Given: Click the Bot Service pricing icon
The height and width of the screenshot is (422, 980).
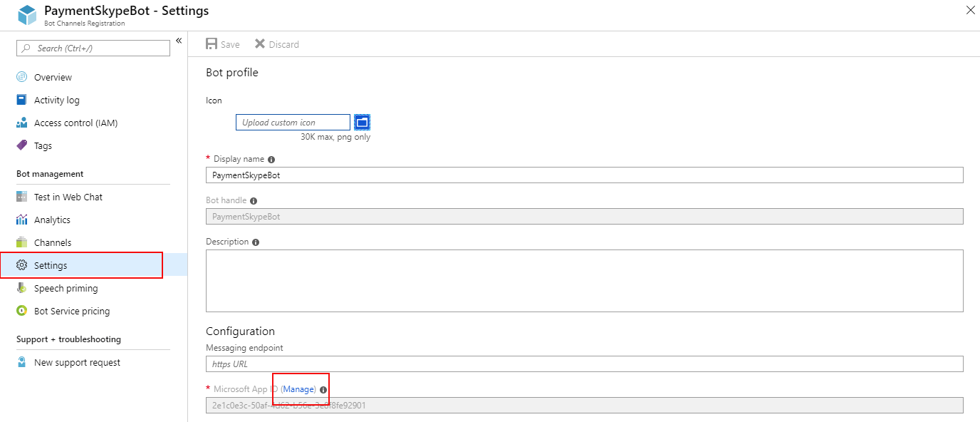Looking at the screenshot, I should click(x=21, y=311).
